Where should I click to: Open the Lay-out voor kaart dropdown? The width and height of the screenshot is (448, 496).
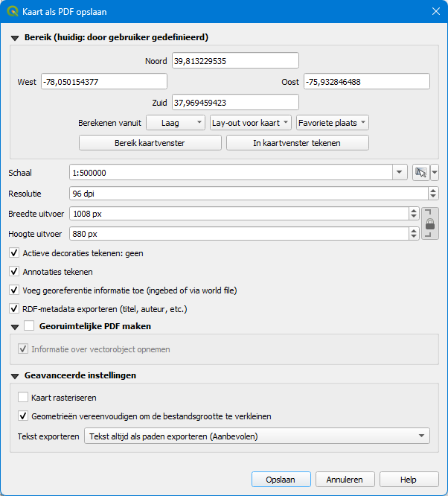(x=250, y=122)
